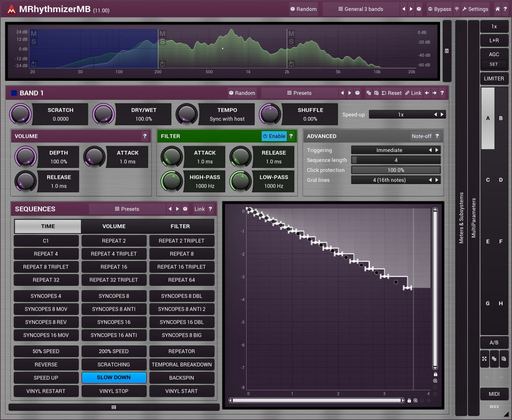Click the Band 1 Link chain icon
The height and width of the screenshot is (420, 512).
point(413,93)
